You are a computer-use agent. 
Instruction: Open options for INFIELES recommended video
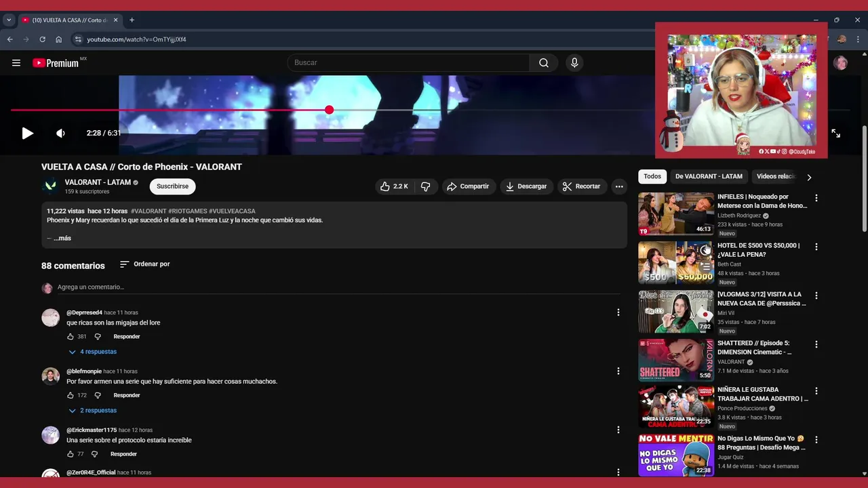point(816,198)
